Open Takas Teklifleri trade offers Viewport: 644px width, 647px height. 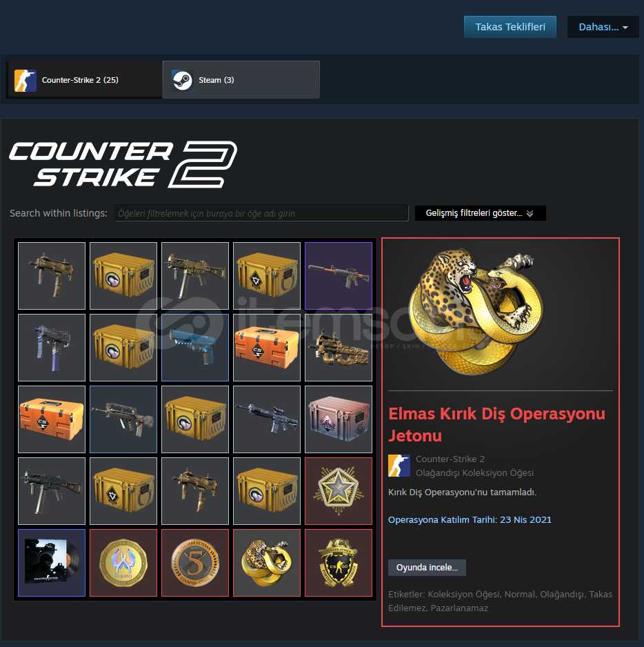click(x=510, y=27)
